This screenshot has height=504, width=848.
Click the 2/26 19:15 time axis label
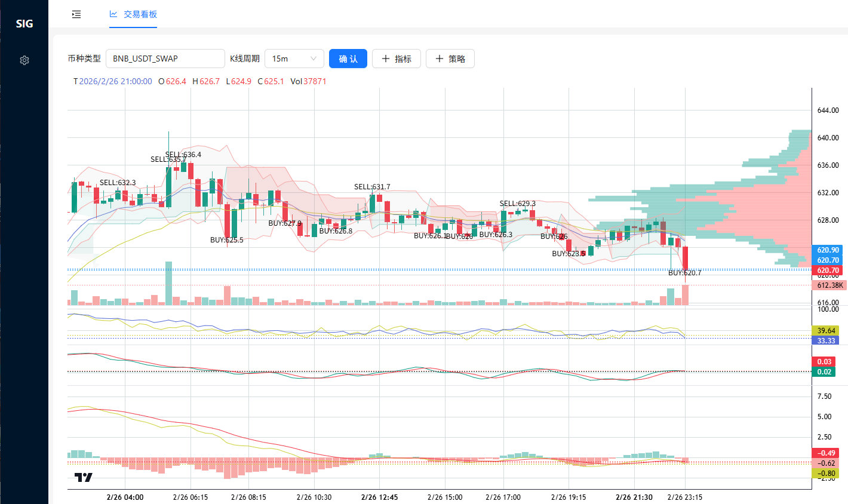point(569,497)
